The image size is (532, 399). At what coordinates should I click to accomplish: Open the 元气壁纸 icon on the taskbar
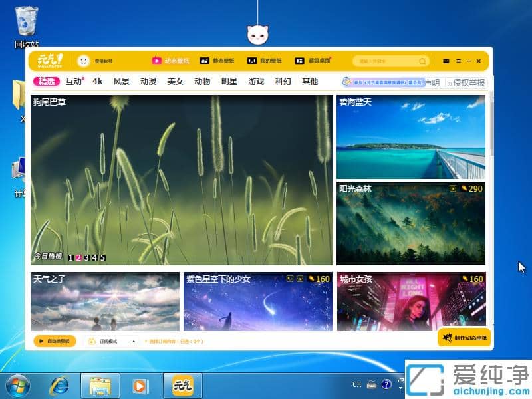click(x=182, y=385)
